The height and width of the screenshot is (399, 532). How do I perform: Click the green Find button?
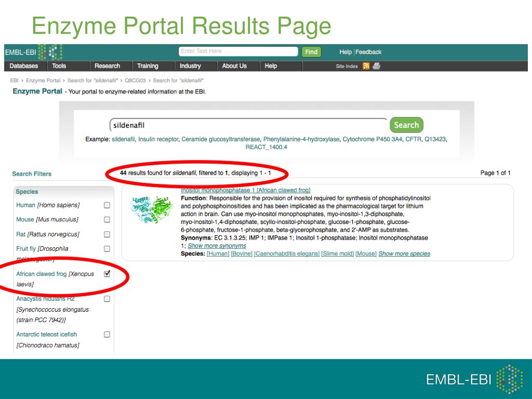click(311, 52)
